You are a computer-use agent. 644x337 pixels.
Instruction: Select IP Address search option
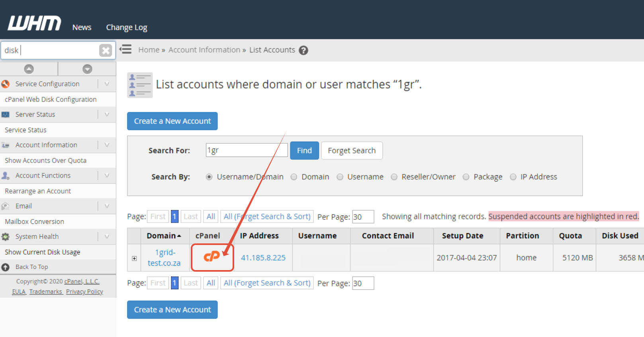click(513, 177)
